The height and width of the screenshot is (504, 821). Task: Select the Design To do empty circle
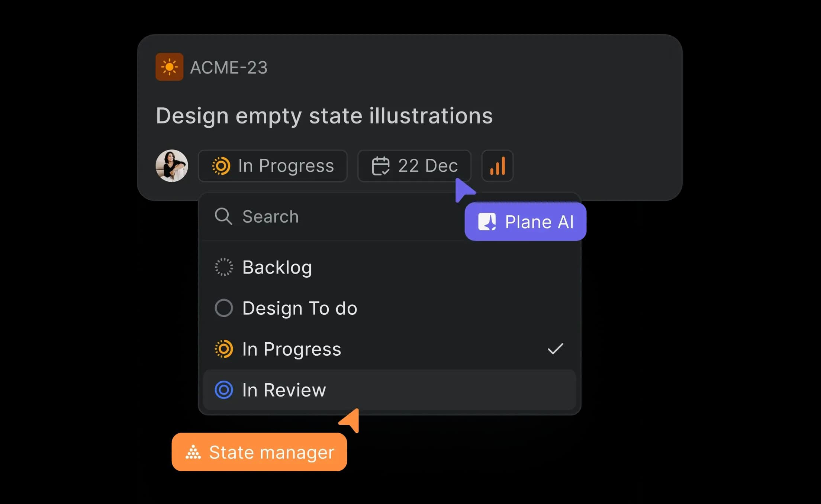pyautogui.click(x=223, y=308)
